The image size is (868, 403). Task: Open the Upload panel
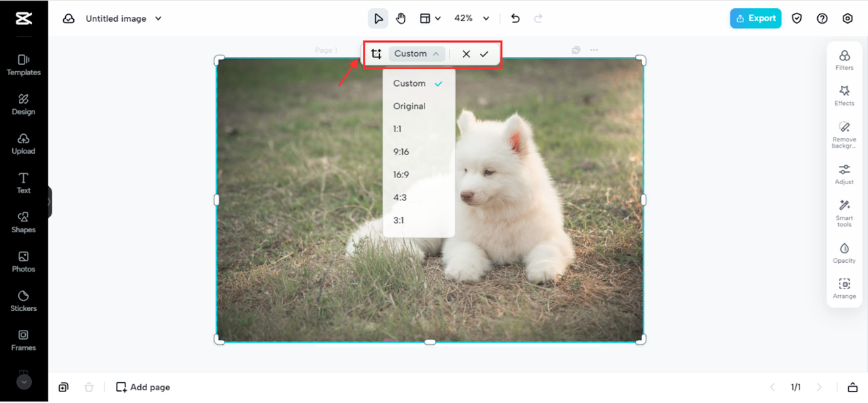[x=24, y=144]
